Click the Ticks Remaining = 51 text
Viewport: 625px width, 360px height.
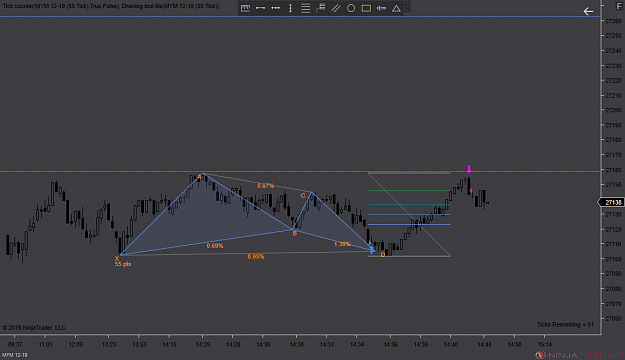click(565, 325)
